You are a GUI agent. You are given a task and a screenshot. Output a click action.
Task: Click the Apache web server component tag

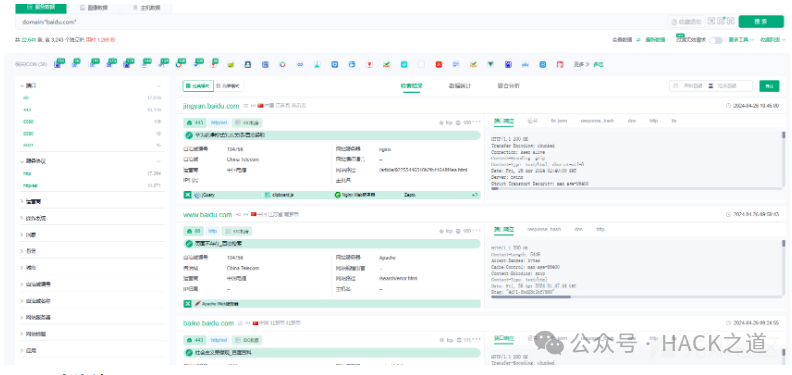[x=216, y=304]
